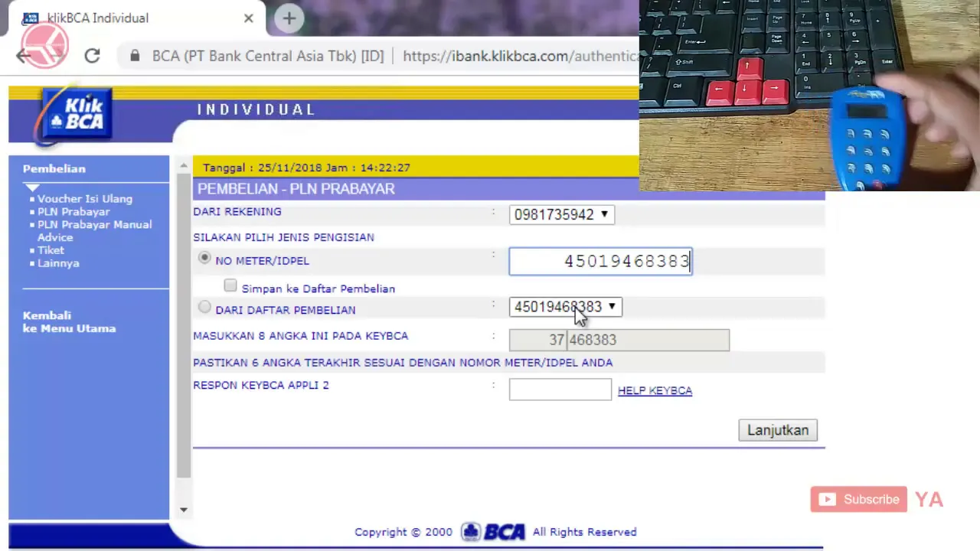Open the Tiket menu item
This screenshot has height=551, width=980.
[x=51, y=249]
